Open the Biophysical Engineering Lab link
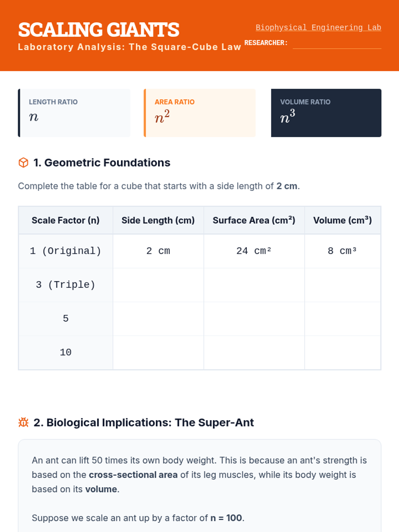The height and width of the screenshot is (532, 399). pos(318,28)
